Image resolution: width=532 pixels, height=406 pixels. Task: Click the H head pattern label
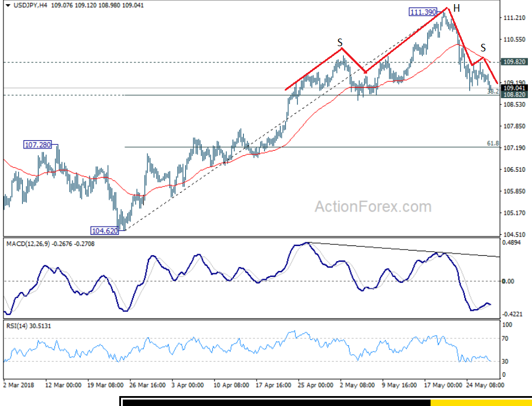[x=456, y=8]
